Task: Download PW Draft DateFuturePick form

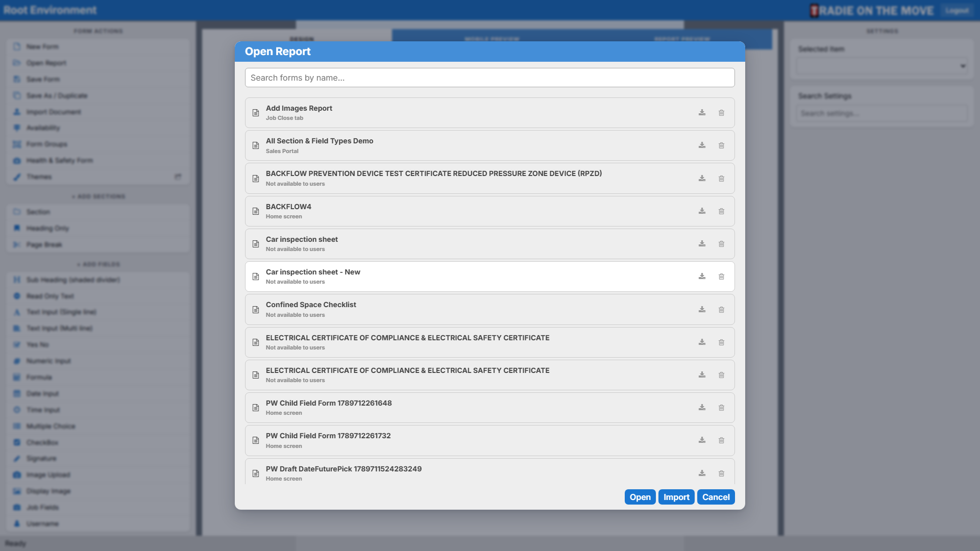Action: coord(702,473)
